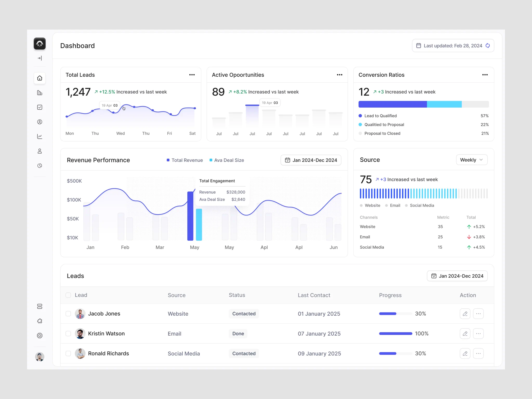Check the Jacob Jones row checkbox
This screenshot has height=399, width=532.
(x=68, y=314)
